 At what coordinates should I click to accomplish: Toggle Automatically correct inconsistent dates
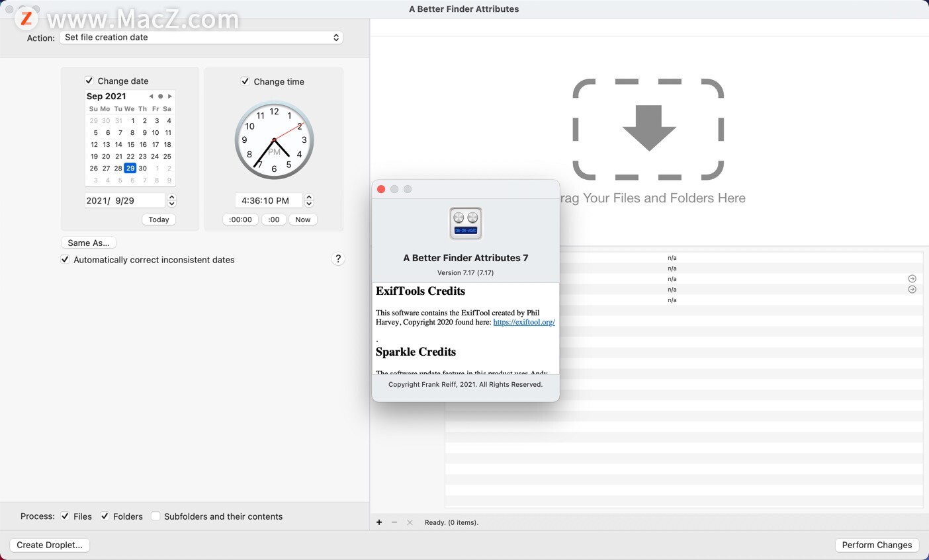coord(65,259)
